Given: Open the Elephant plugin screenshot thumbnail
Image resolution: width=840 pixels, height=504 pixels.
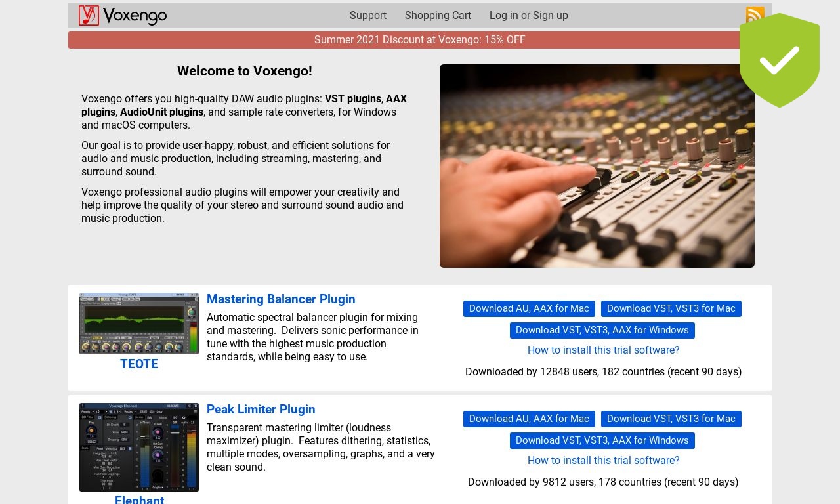Looking at the screenshot, I should coord(139,447).
